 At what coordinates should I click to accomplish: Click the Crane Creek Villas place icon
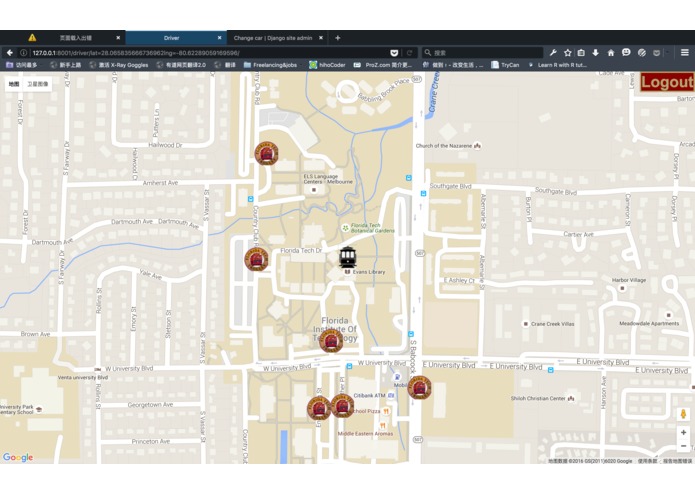[x=526, y=324]
